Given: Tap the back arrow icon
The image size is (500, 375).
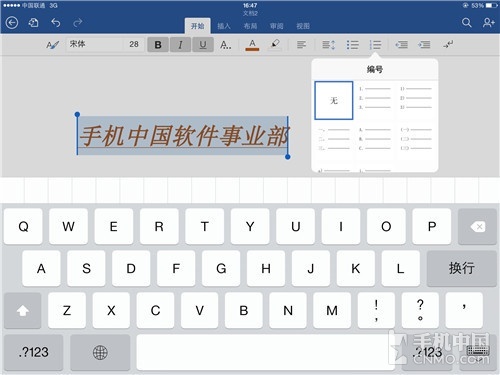Looking at the screenshot, I should 12,23.
